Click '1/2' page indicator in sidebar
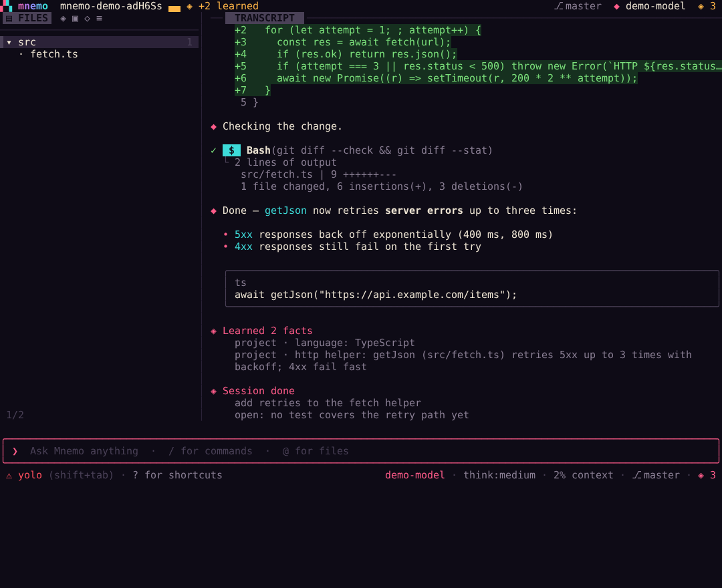The height and width of the screenshot is (588, 722). pyautogui.click(x=15, y=415)
